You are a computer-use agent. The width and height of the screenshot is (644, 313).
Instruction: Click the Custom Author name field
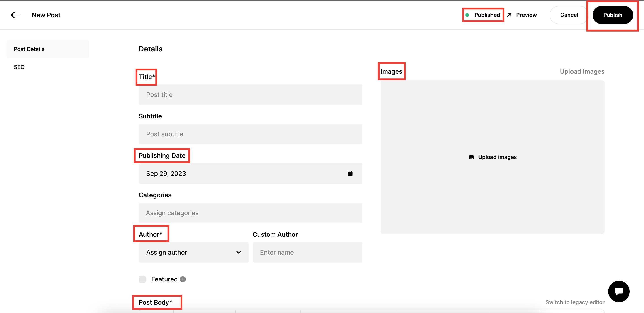point(307,252)
